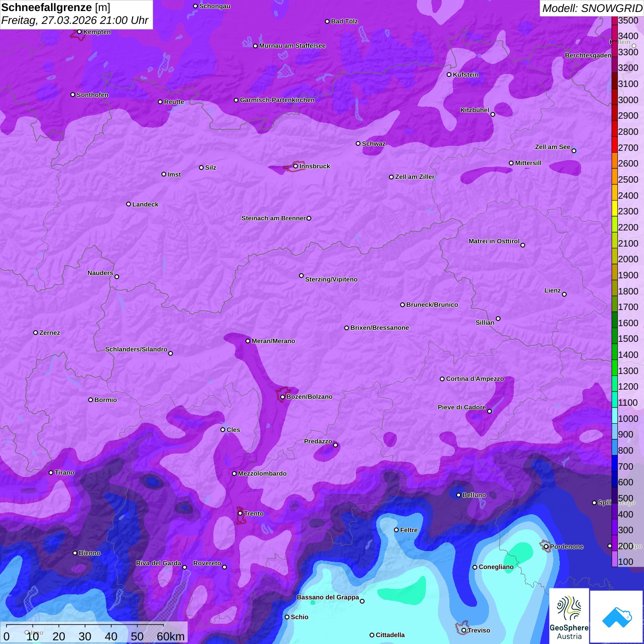Click the Zell am Ziller label
This screenshot has width=644, height=644.
point(415,177)
